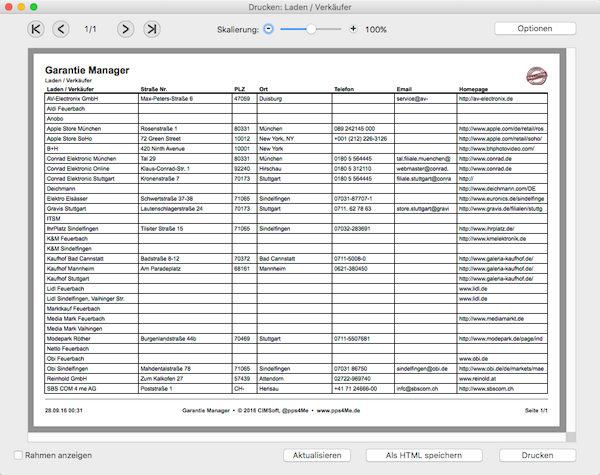
Task: Select the K&M Feuerbach cell
Action: [91, 238]
